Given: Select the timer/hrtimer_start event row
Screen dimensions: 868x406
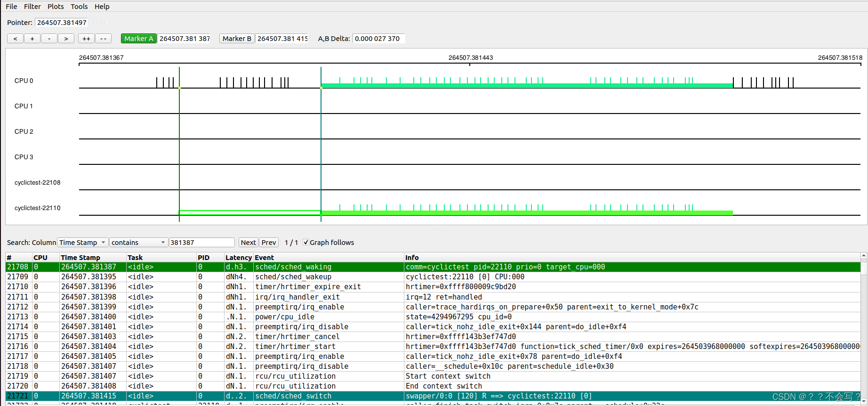Looking at the screenshot, I should (x=433, y=347).
